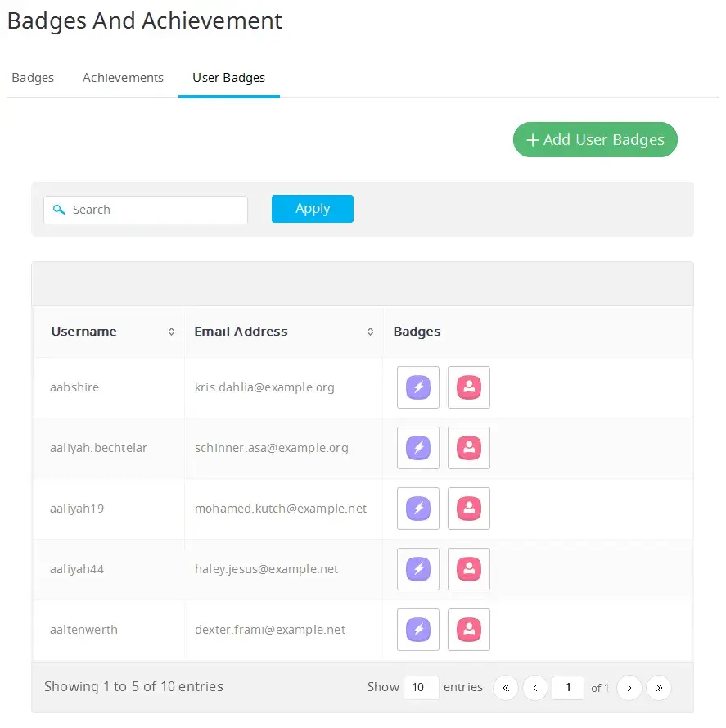Select the User Badges tab
Viewport: 726px width, 728px height.
(x=229, y=78)
